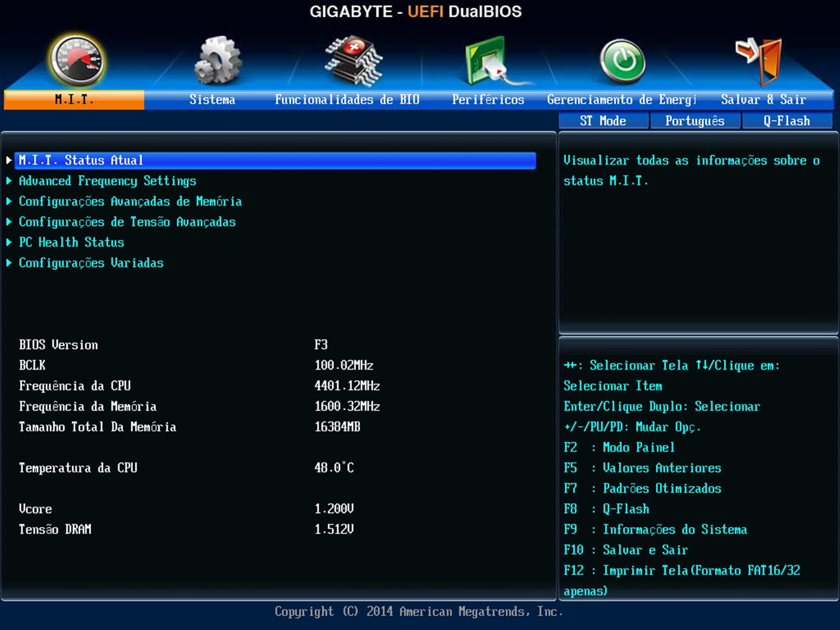The width and height of the screenshot is (840, 630).
Task: Click arrow beside Advanced Frequency Settings
Action: (x=9, y=181)
